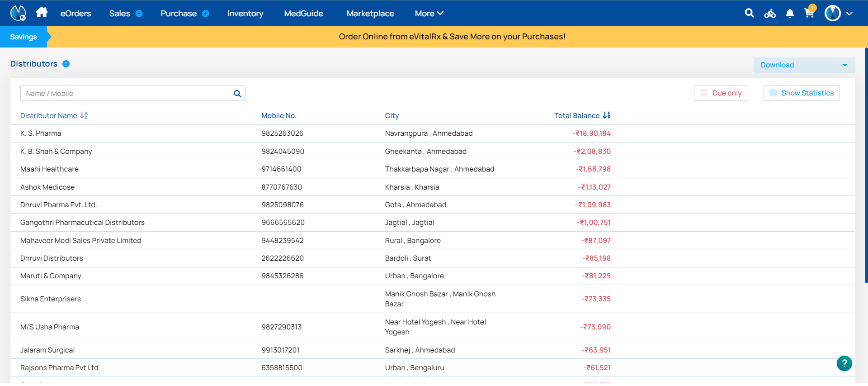
Task: Select Gangothri Pharmacutical Distributors
Action: tap(82, 223)
